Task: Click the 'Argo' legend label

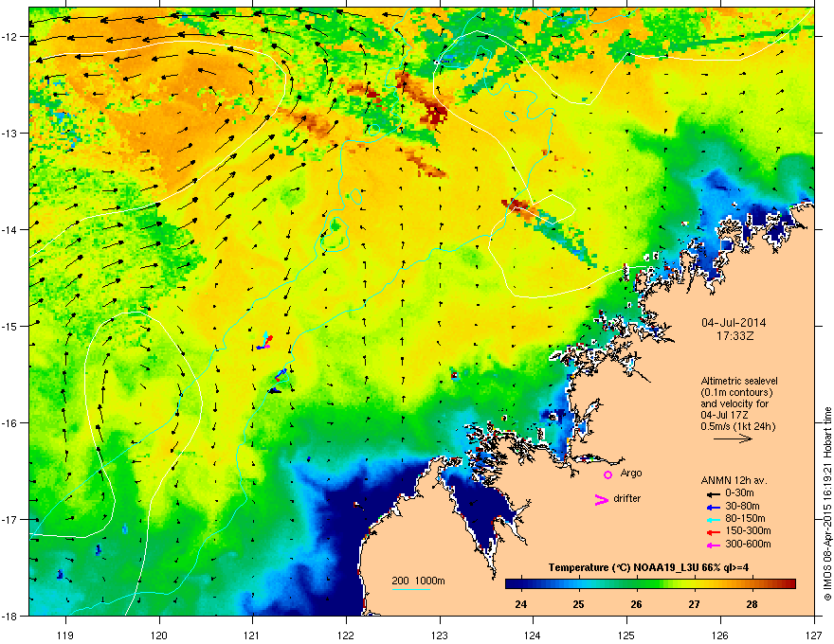Action: point(631,474)
